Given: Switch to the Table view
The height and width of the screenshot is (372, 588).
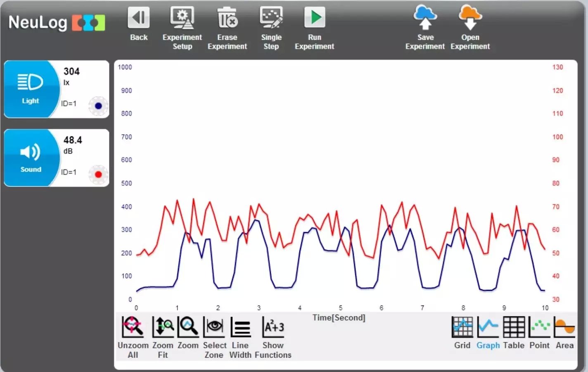Looking at the screenshot, I should [x=514, y=327].
